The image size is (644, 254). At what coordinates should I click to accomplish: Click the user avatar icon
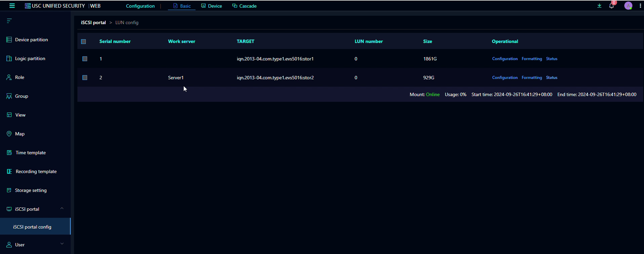click(x=628, y=6)
